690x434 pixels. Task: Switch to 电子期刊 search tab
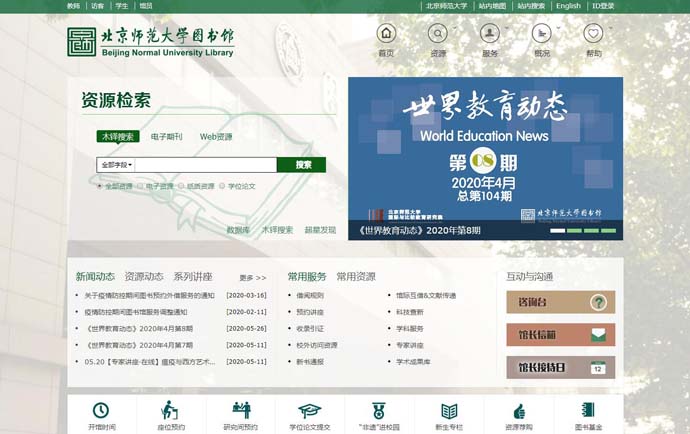(x=166, y=137)
